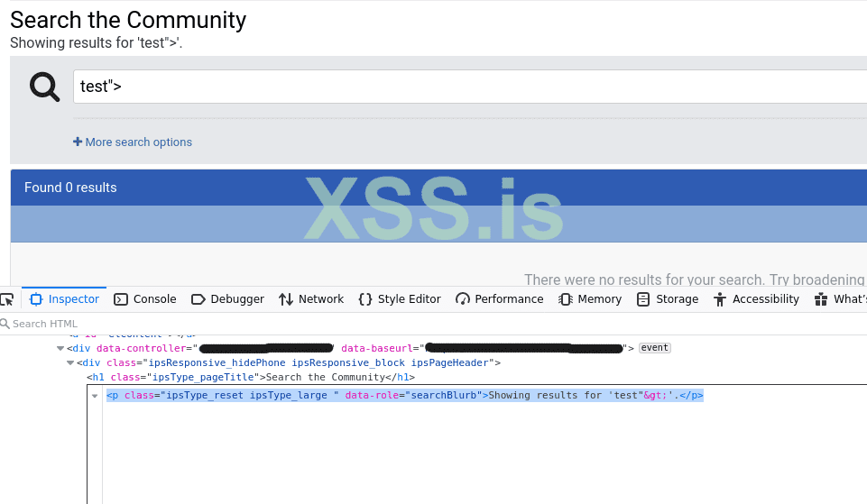The image size is (867, 504).
Task: Open the Memory tab
Action: coord(590,299)
